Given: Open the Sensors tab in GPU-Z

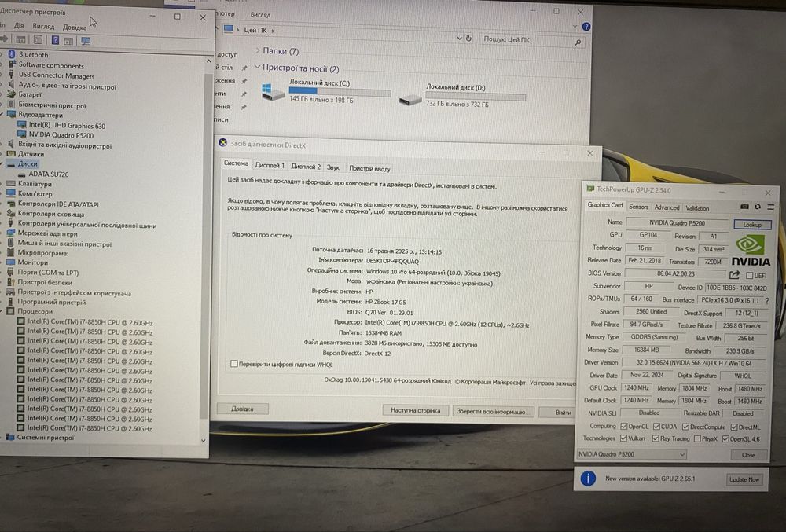Looking at the screenshot, I should click(x=638, y=207).
